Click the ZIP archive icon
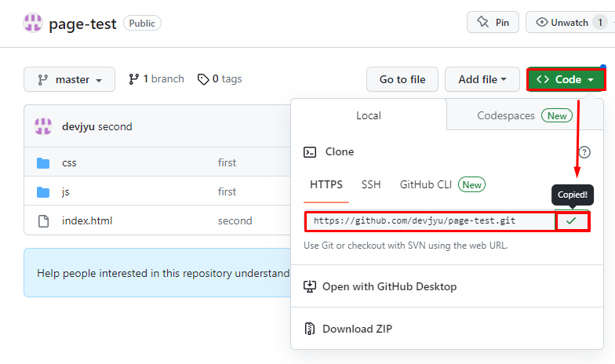The image size is (615, 364). [309, 329]
